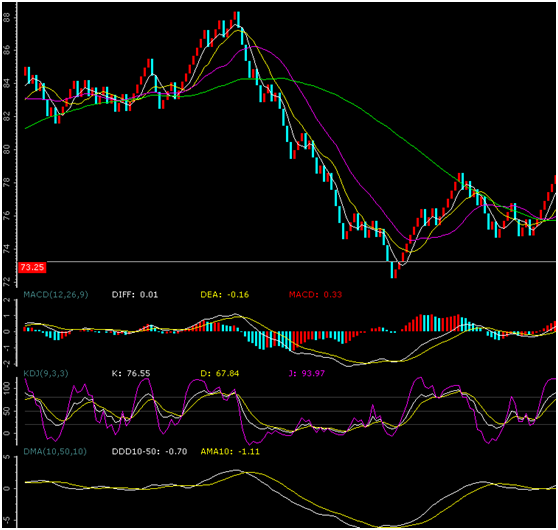Screen dimensions: 558x530
Task: Click the MACD: 0.33 value
Action: point(315,294)
